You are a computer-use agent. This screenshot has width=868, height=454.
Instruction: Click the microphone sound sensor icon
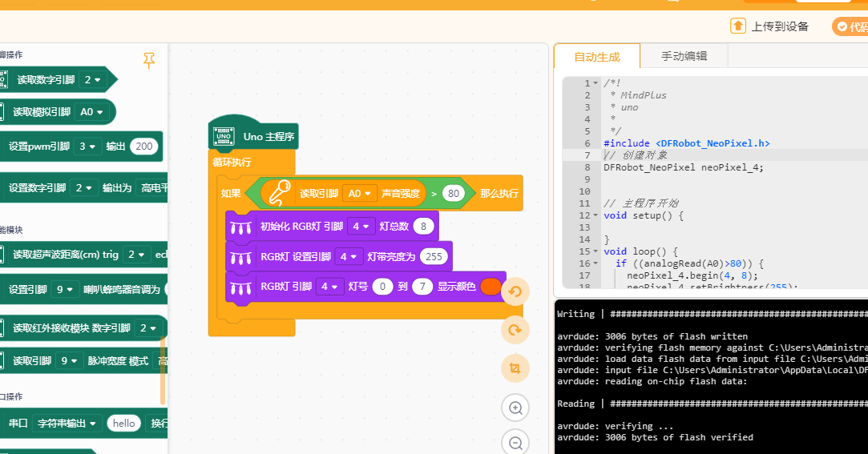point(279,194)
